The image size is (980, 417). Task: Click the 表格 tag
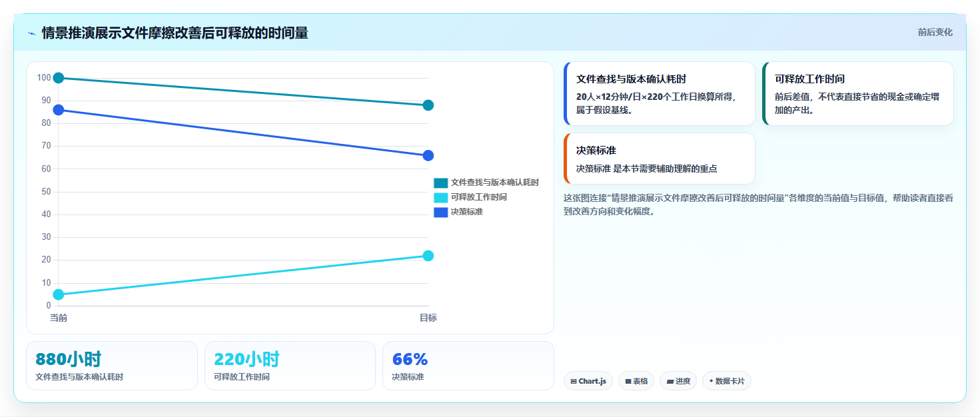pos(636,381)
